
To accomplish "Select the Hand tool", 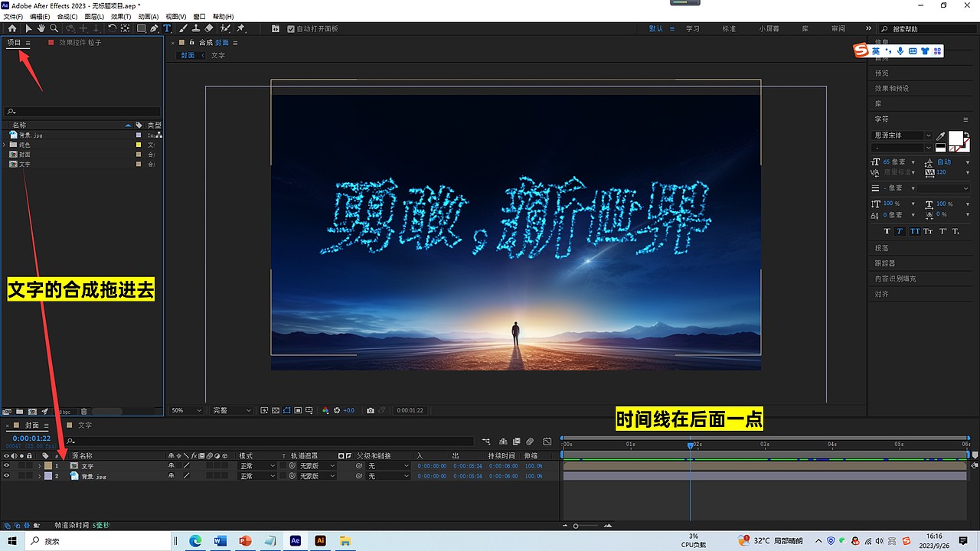I will coord(40,28).
